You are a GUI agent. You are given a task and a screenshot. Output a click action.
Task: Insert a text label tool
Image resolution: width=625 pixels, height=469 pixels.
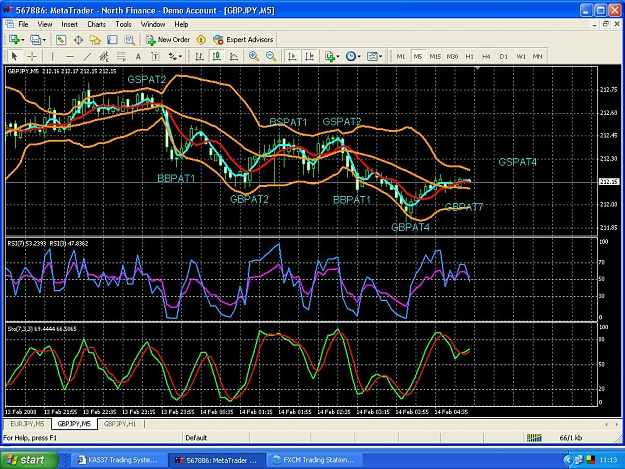pos(155,57)
